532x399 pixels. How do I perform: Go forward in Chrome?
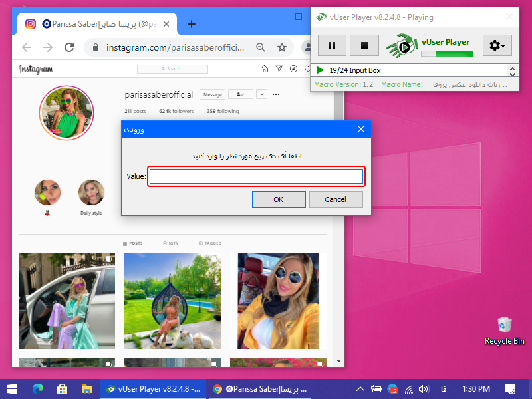tap(48, 47)
